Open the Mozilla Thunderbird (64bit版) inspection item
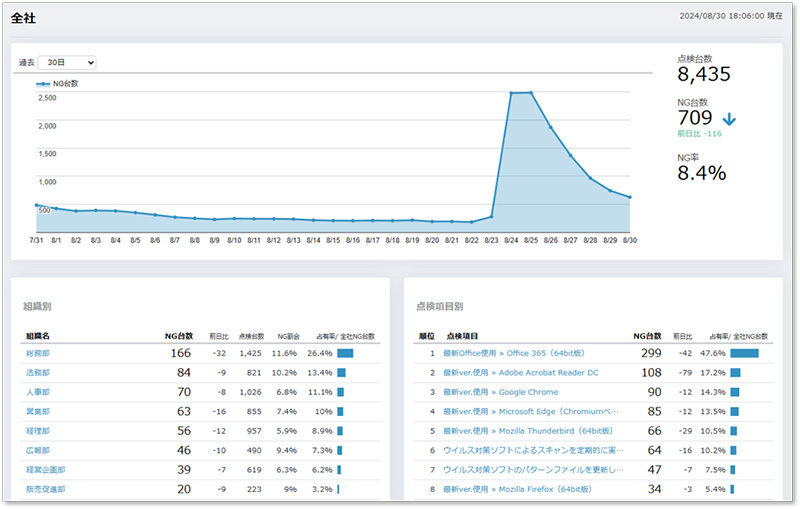The height and width of the screenshot is (509, 800). point(528,430)
